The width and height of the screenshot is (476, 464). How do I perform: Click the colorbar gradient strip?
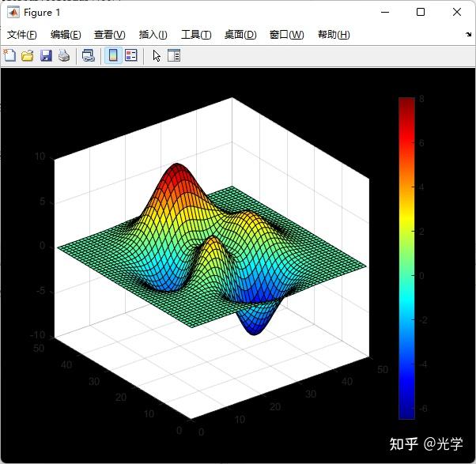(406, 258)
